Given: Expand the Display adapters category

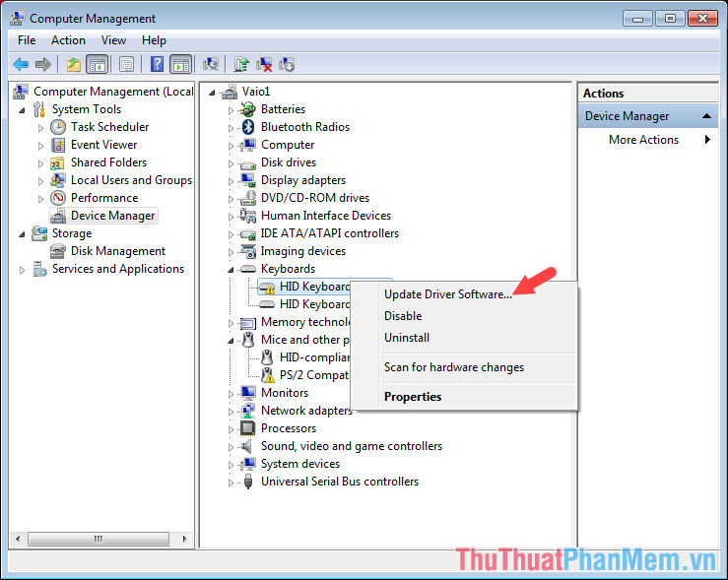Looking at the screenshot, I should coord(231,181).
